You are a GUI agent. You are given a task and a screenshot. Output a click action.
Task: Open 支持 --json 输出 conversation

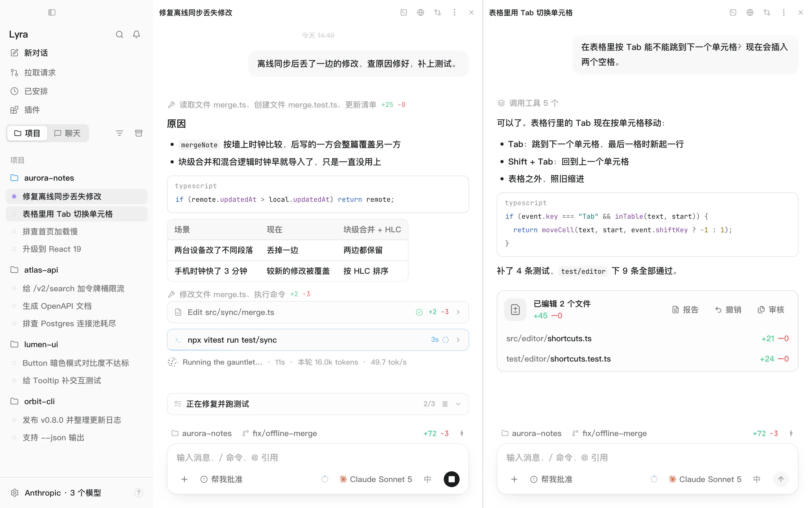point(76,438)
